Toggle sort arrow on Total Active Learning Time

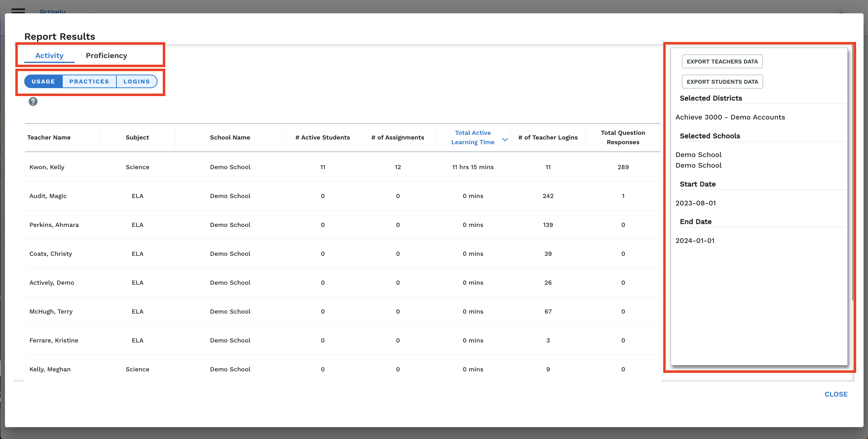505,139
